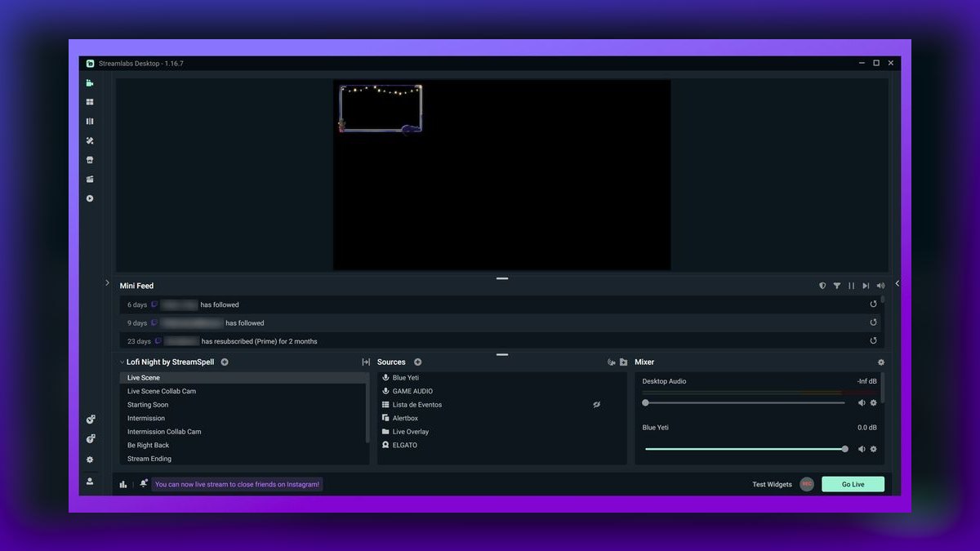Select the Blue Yeti source
The width and height of the screenshot is (980, 551).
point(501,378)
